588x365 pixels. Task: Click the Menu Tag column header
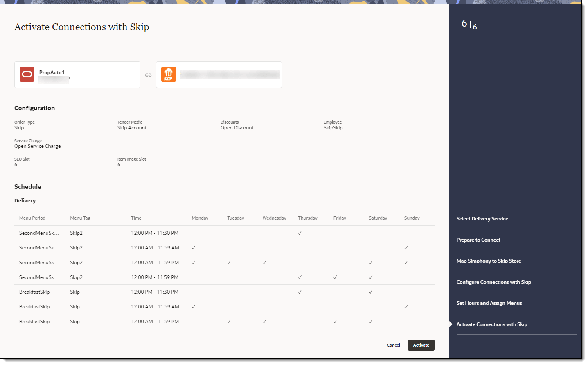[x=80, y=218]
